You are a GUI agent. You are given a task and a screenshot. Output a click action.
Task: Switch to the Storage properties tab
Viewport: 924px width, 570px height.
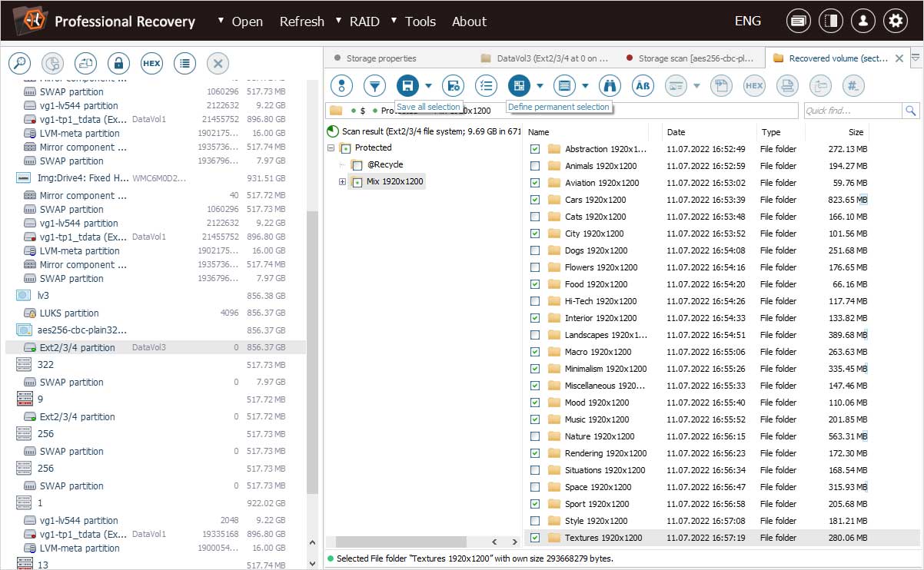click(x=381, y=58)
